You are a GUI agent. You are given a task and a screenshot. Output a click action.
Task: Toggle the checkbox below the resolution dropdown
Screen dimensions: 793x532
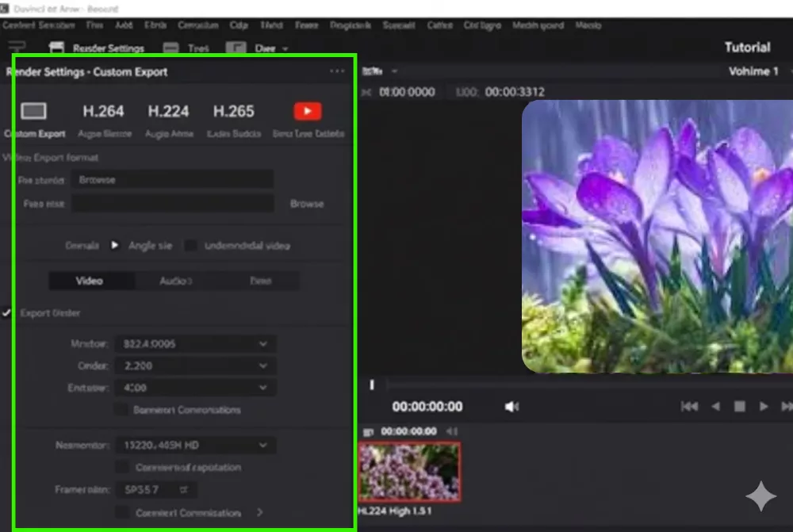(121, 467)
